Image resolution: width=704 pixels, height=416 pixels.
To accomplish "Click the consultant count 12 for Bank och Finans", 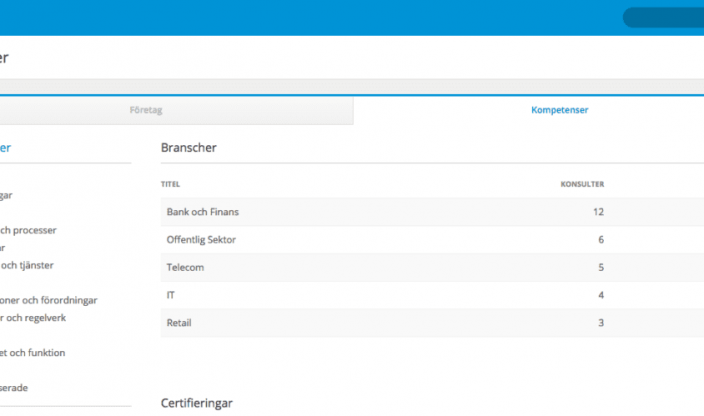I will pyautogui.click(x=598, y=212).
